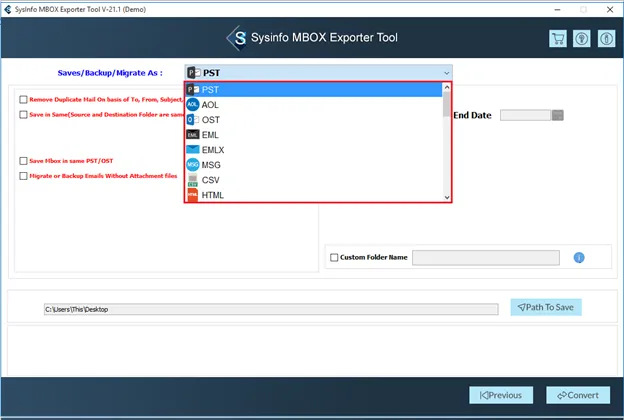Close the MBOX Exporter window
Image resolution: width=624 pixels, height=420 pixels.
[610, 10]
